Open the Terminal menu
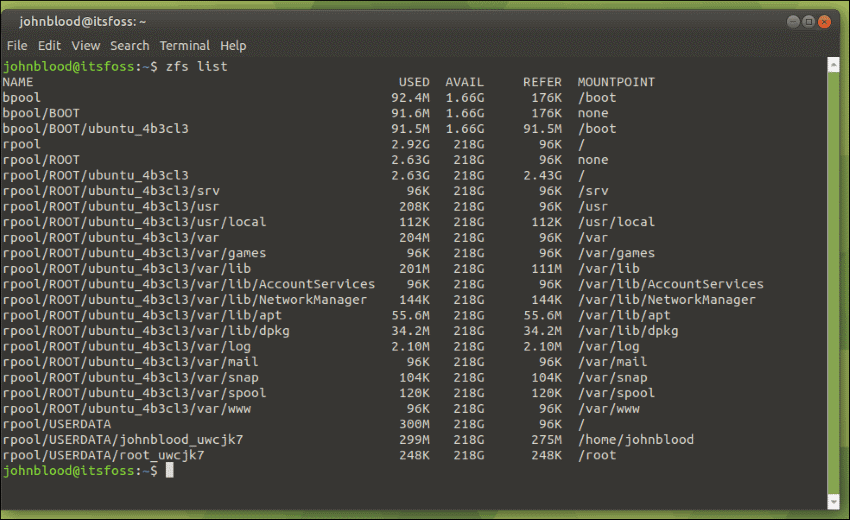The height and width of the screenshot is (520, 850). 185,46
